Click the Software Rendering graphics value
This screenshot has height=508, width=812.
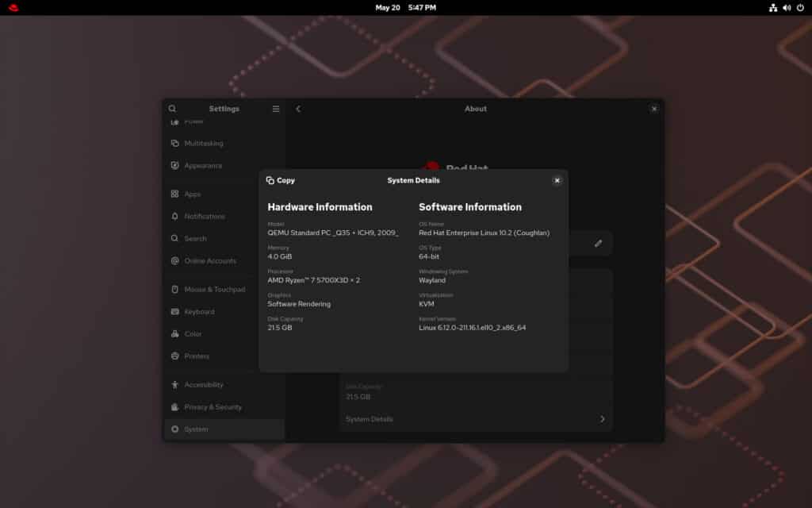pyautogui.click(x=299, y=304)
